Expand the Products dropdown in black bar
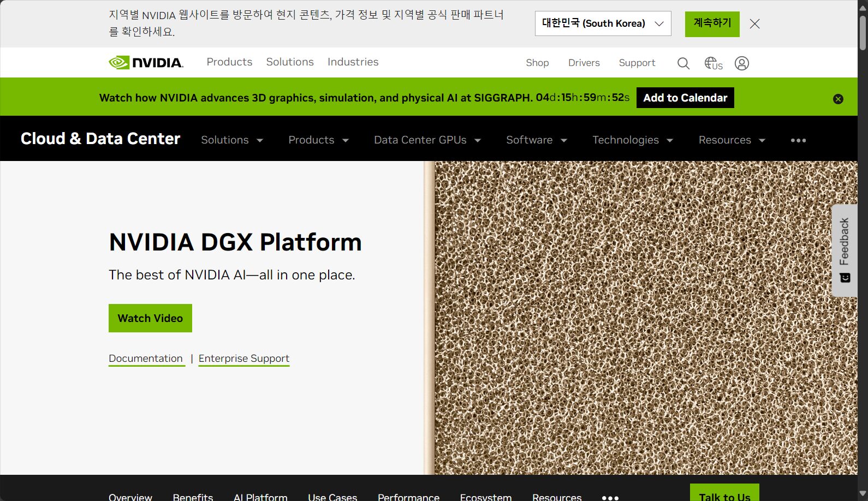This screenshot has height=501, width=868. [318, 140]
